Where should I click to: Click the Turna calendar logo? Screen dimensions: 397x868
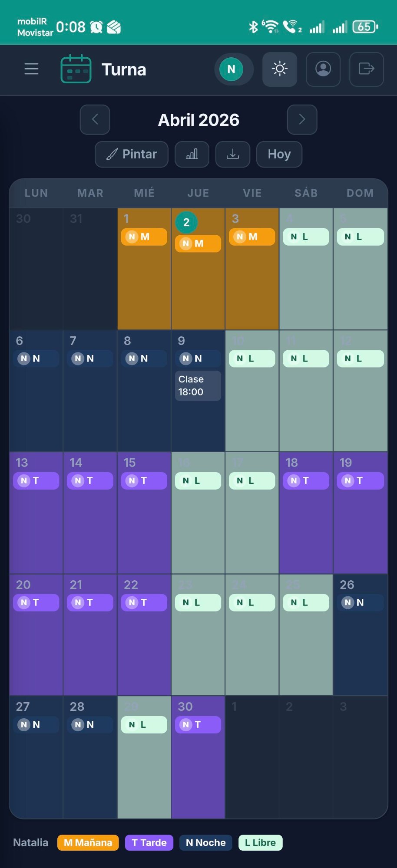pyautogui.click(x=76, y=69)
